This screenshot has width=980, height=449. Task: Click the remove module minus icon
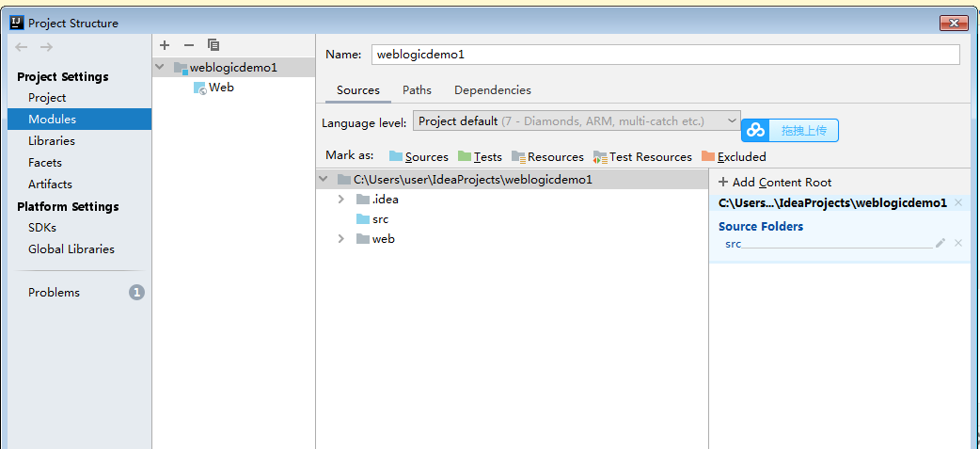click(189, 45)
